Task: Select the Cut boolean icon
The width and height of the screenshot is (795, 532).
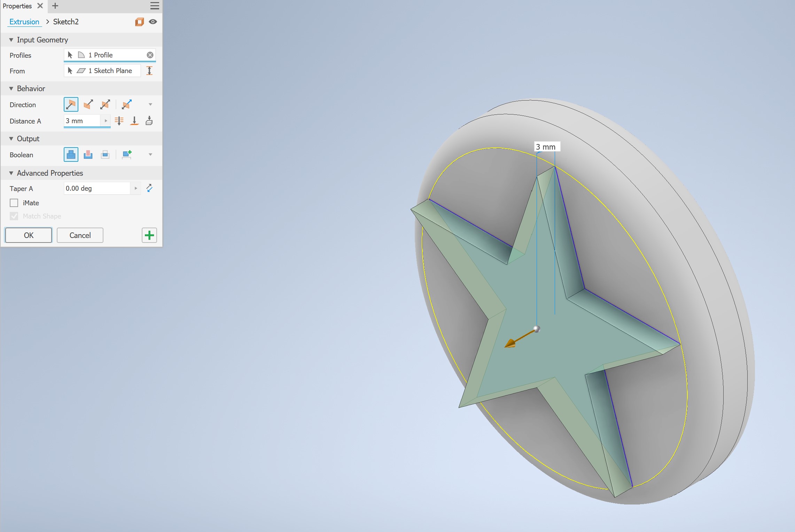Action: (x=88, y=154)
